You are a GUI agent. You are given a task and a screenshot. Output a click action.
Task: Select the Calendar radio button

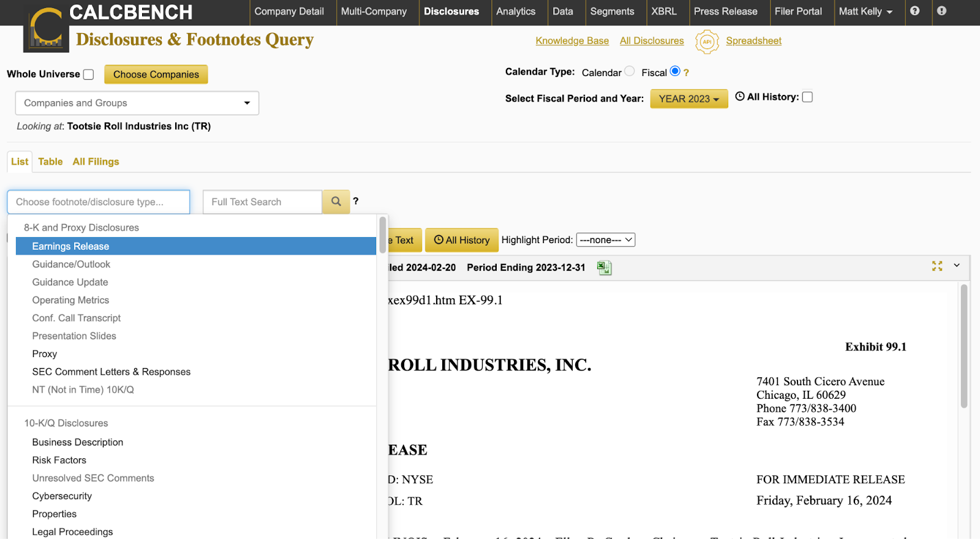pos(630,71)
